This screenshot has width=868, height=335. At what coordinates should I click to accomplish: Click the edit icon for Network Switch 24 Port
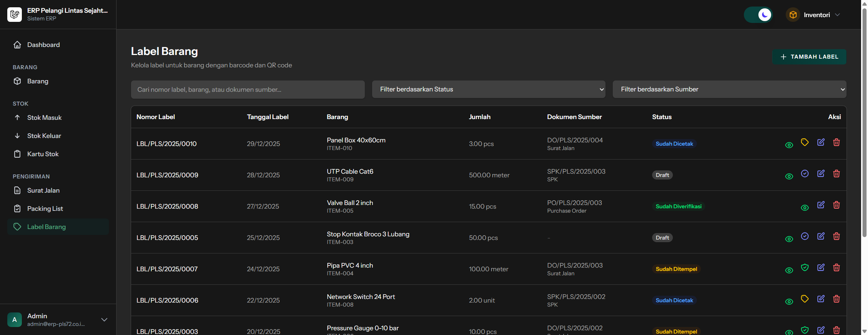tap(821, 299)
